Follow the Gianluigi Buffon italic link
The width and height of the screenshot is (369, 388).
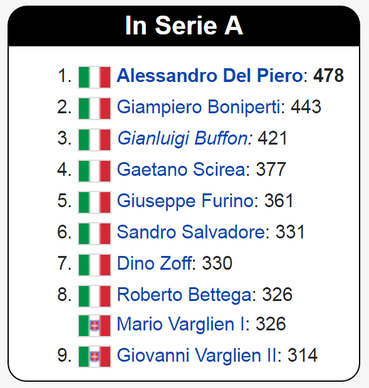(183, 139)
